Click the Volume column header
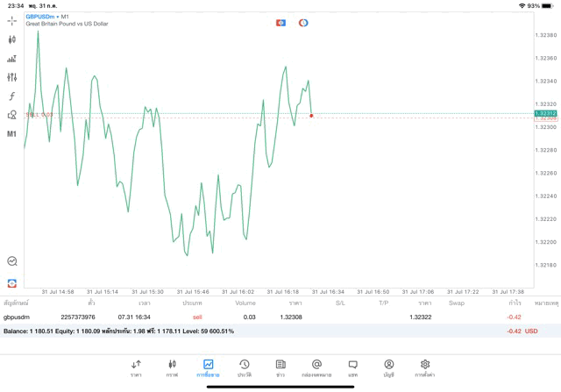Screen dimensions: 561x392 pyautogui.click(x=245, y=303)
